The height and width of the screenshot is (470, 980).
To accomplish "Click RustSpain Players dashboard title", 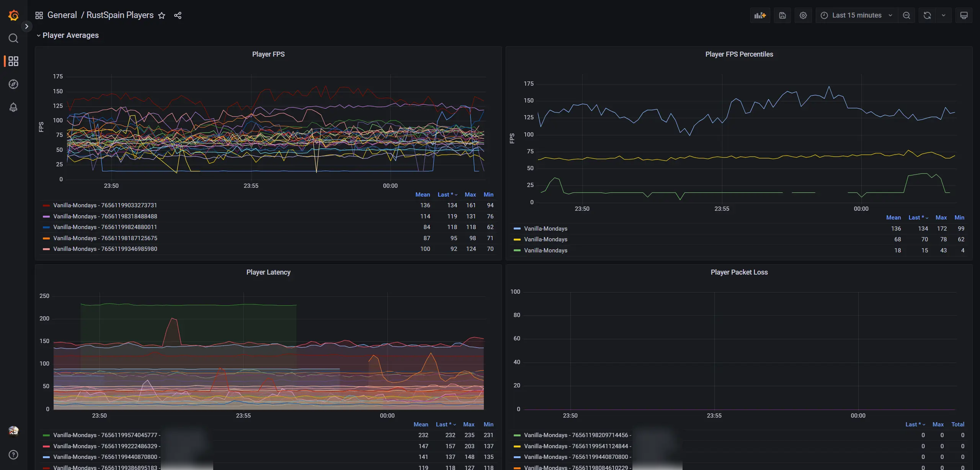I will pos(120,15).
